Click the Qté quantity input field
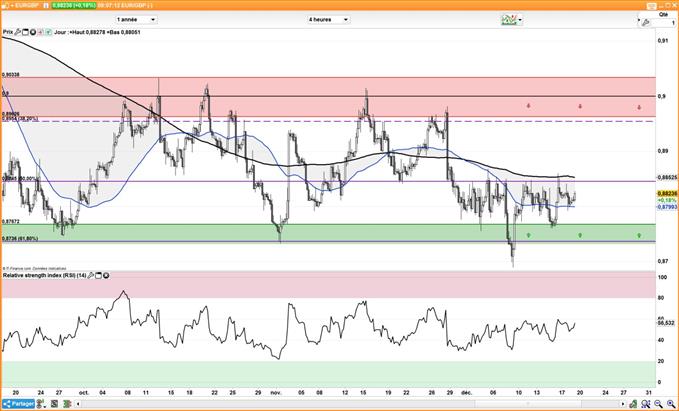 click(664, 23)
